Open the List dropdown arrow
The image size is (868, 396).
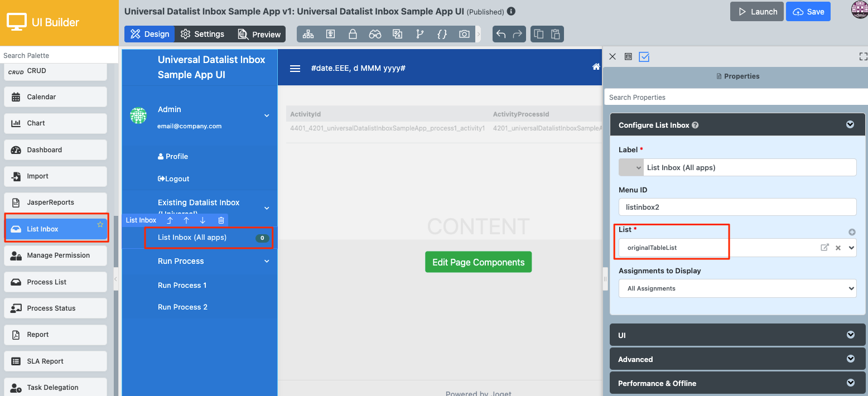tap(851, 248)
